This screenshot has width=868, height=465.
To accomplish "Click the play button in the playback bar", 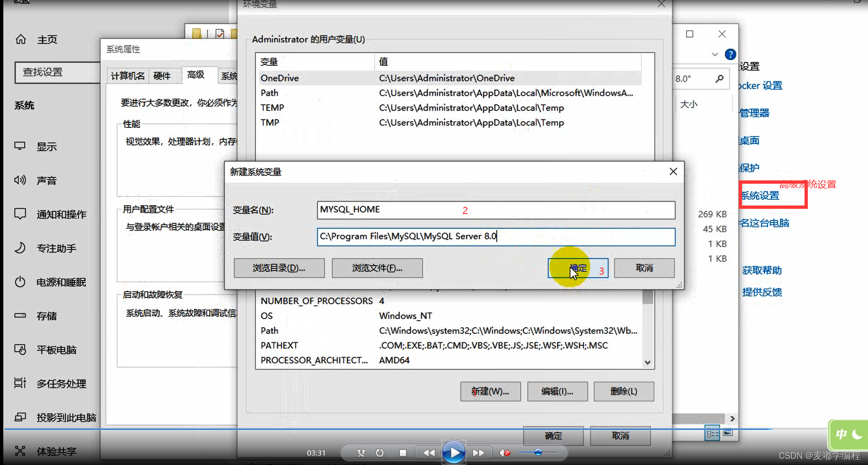I will coord(453,452).
